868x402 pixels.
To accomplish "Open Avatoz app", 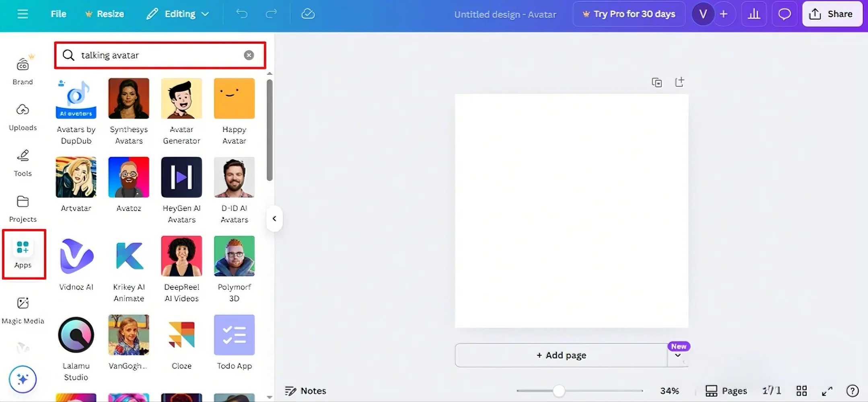I will point(129,185).
